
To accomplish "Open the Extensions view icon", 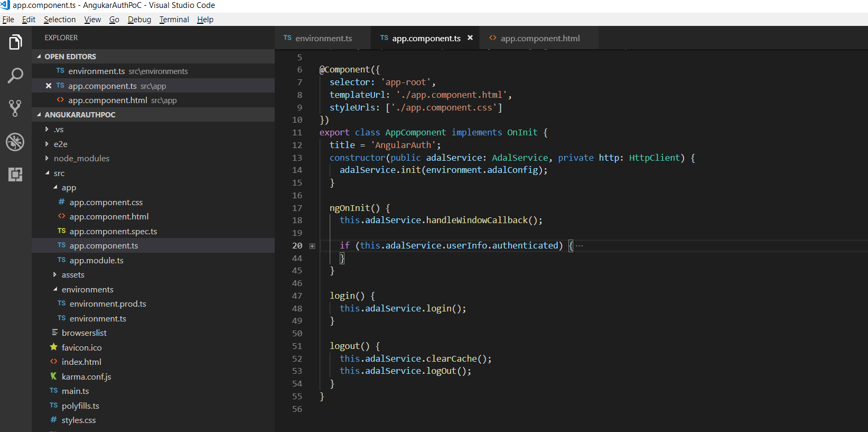I will [15, 174].
